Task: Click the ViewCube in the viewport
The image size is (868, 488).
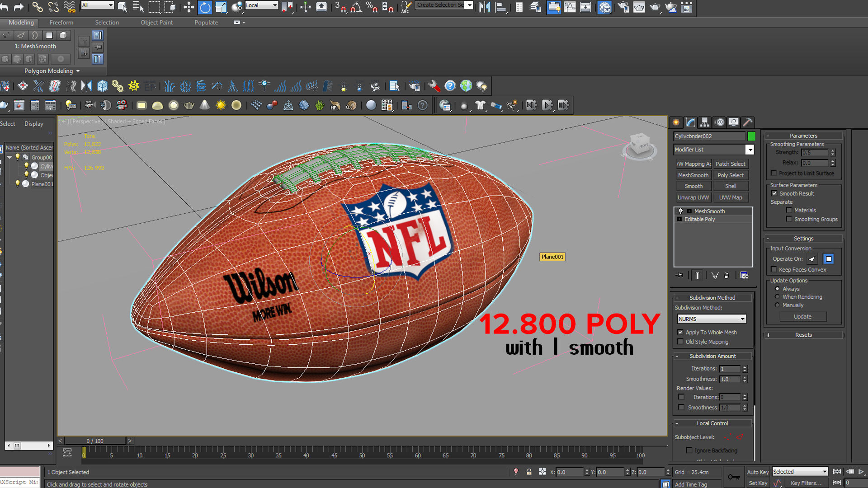Action: (639, 145)
